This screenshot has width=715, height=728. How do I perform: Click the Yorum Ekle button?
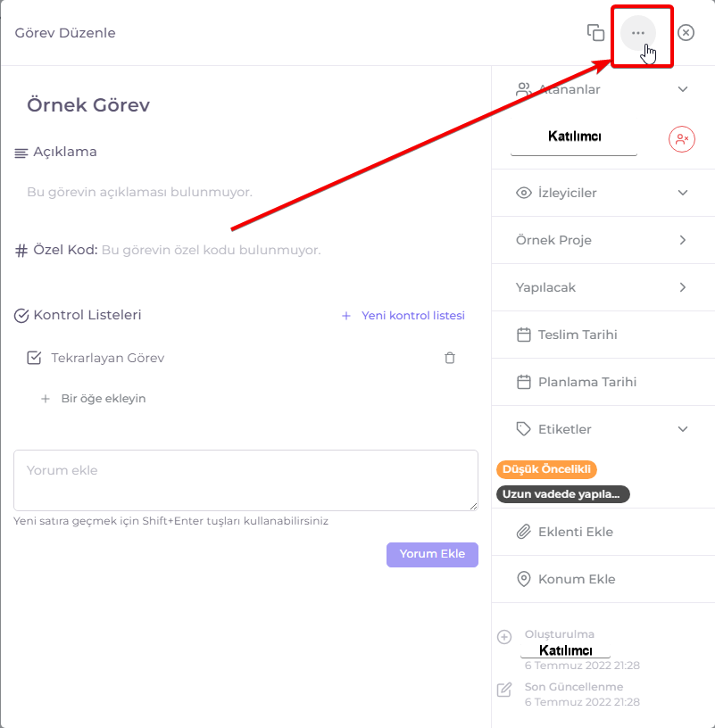point(432,554)
